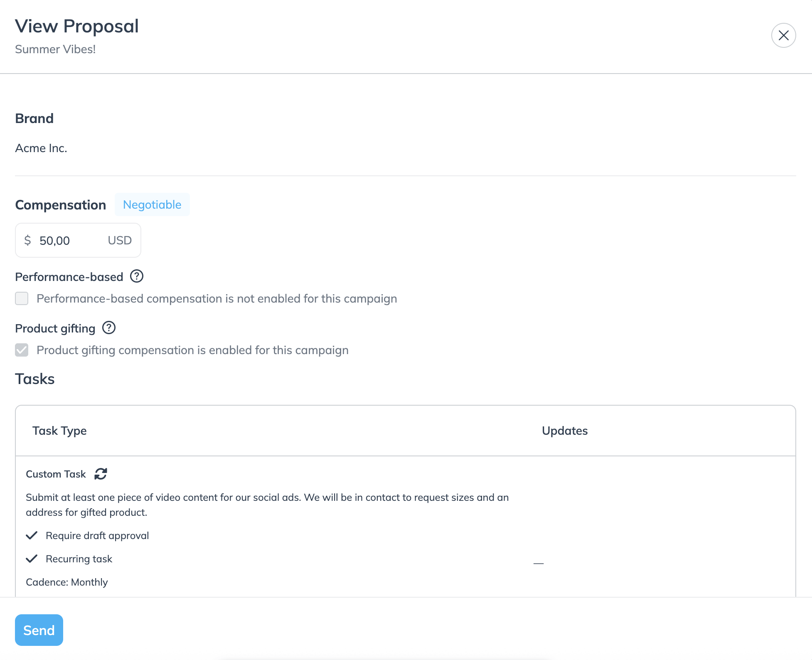This screenshot has height=660, width=812.
Task: Toggle the Product gifting compensation checkbox
Action: click(x=22, y=350)
